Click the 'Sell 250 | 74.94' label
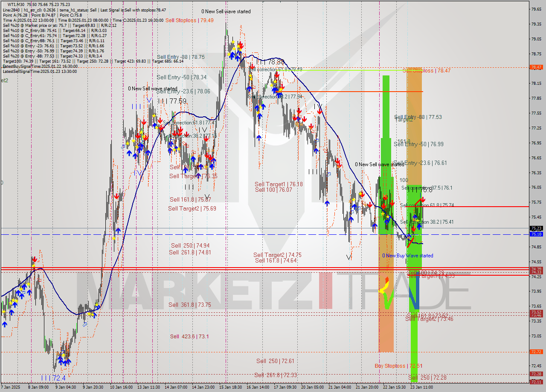This screenshot has height=392, width=546. (x=190, y=245)
